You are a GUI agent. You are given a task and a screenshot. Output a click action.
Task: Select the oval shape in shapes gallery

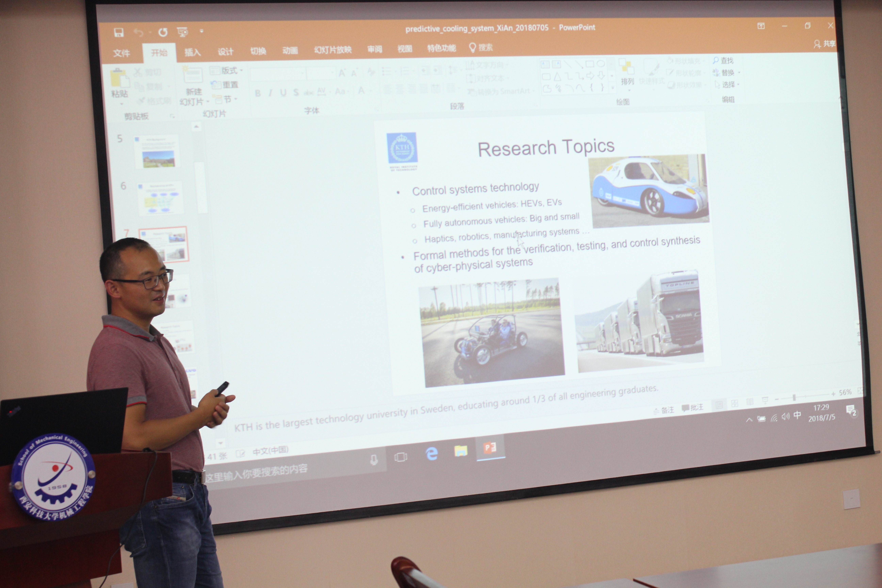click(x=601, y=64)
